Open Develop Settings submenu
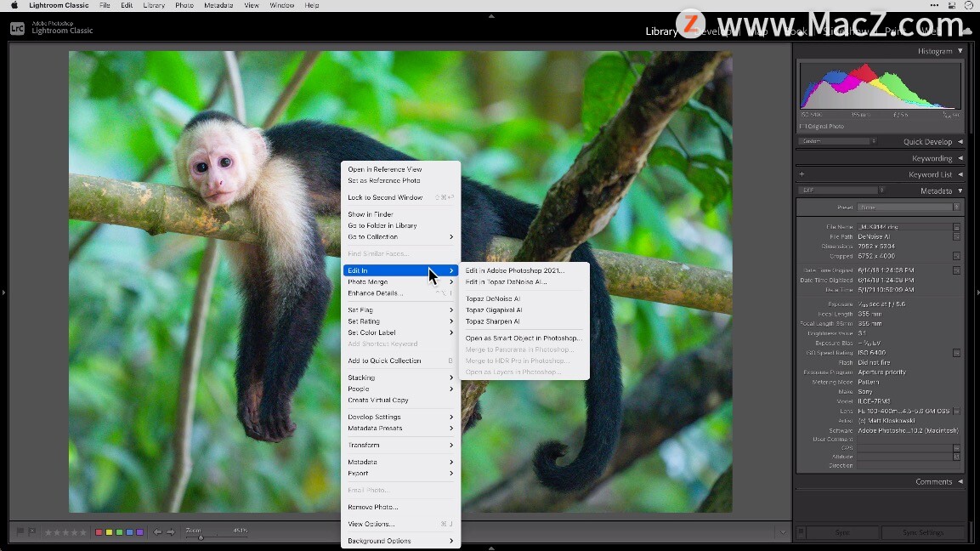 pos(400,418)
